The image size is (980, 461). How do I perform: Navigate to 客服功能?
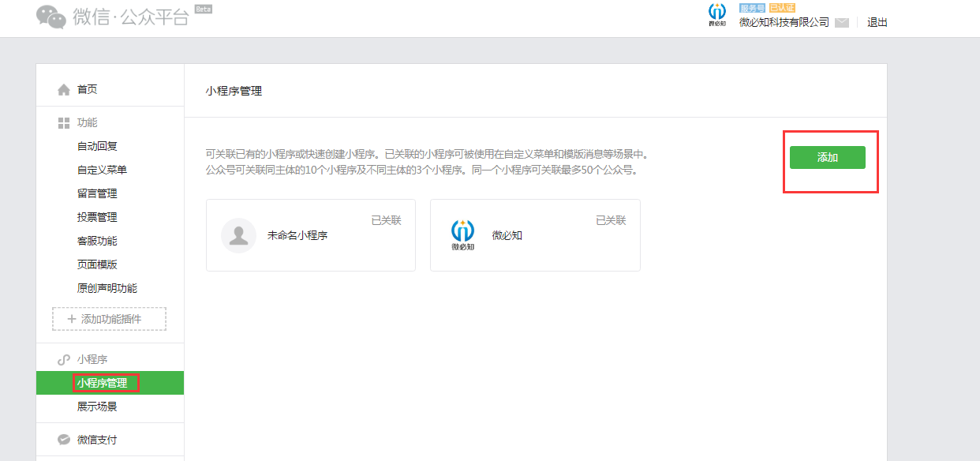[97, 241]
